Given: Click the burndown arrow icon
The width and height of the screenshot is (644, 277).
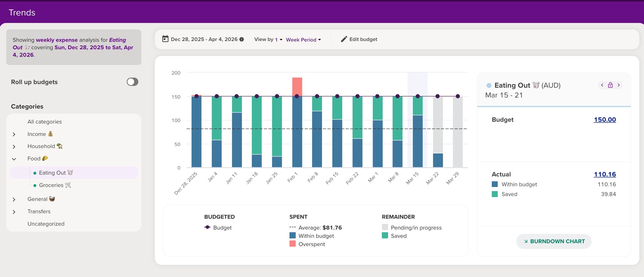Looking at the screenshot, I should 526,241.
